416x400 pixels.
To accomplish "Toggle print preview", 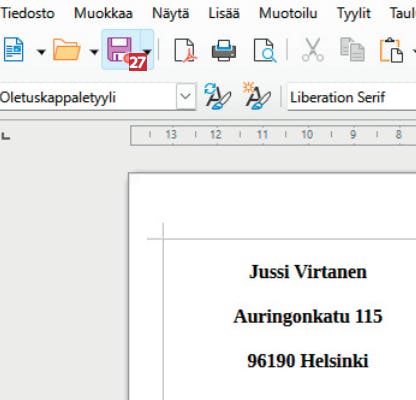I will coord(265,50).
